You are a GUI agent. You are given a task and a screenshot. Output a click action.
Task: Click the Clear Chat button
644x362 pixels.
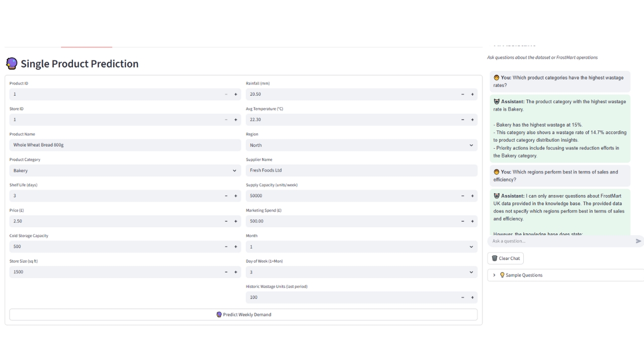(506, 258)
